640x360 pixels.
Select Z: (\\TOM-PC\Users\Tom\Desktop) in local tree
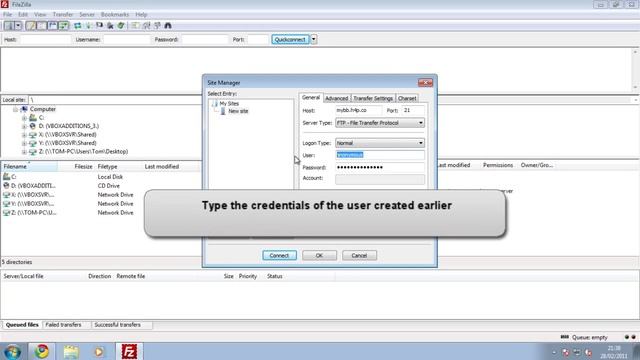point(83,151)
